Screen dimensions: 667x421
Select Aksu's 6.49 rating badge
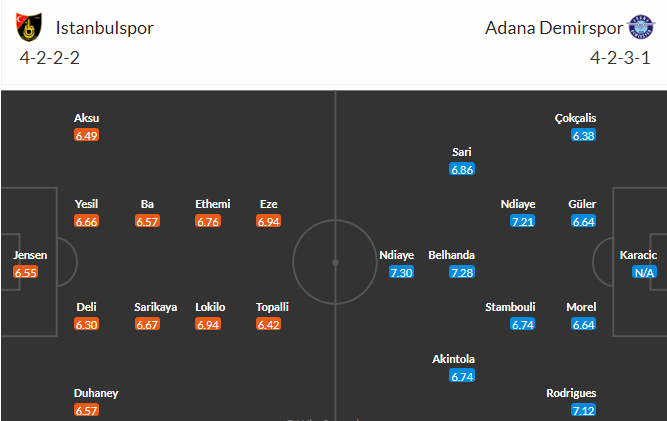tap(86, 136)
